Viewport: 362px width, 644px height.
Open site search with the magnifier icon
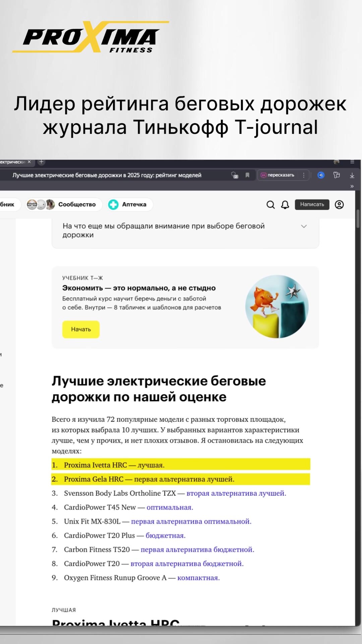[x=270, y=205]
